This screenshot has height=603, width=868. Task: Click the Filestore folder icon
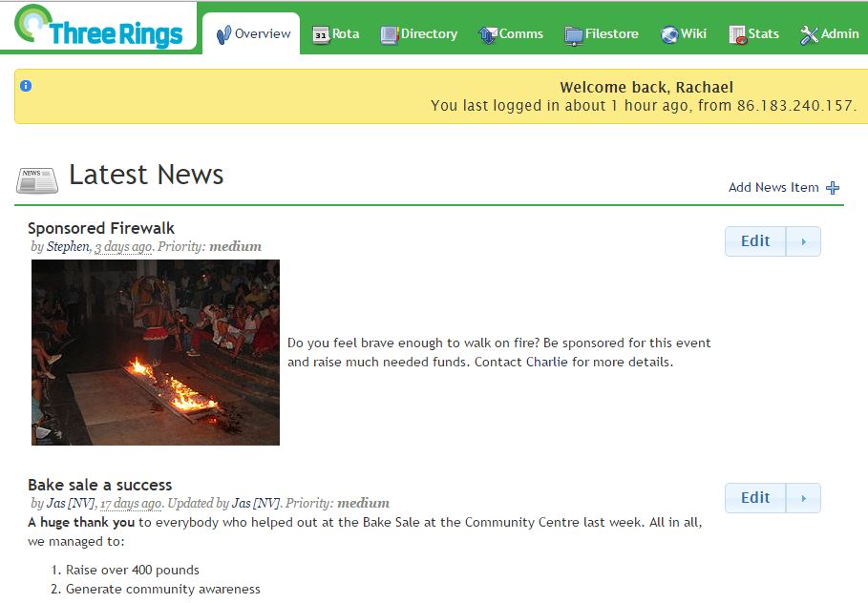(x=574, y=35)
